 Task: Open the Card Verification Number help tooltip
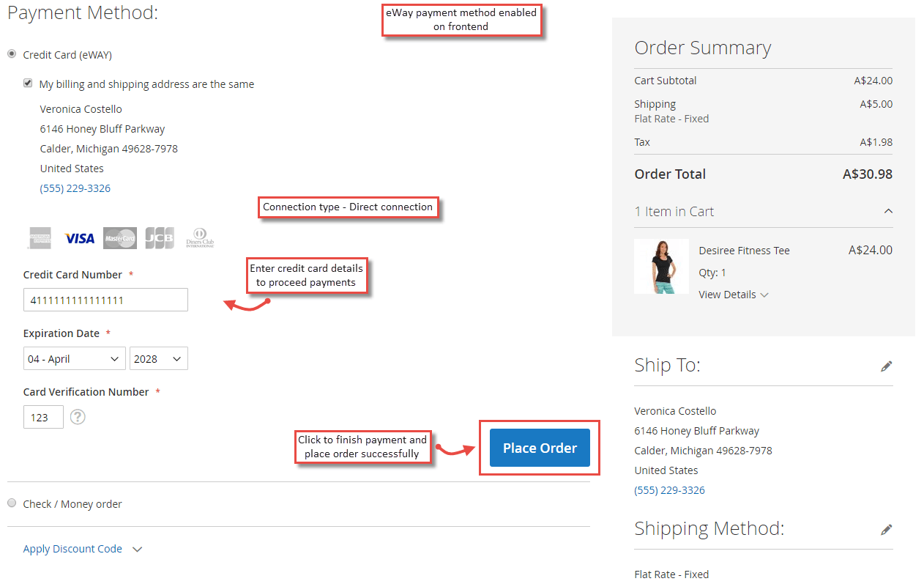click(x=78, y=416)
